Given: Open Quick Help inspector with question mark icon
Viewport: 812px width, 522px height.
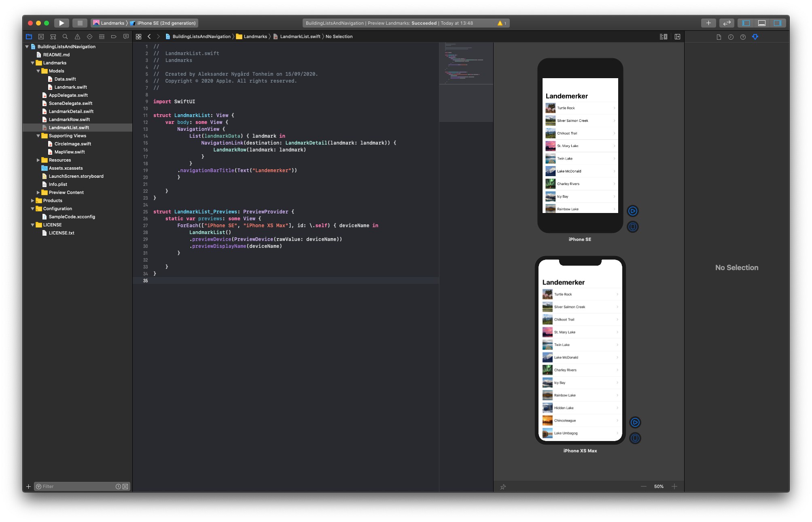Looking at the screenshot, I should (x=743, y=36).
